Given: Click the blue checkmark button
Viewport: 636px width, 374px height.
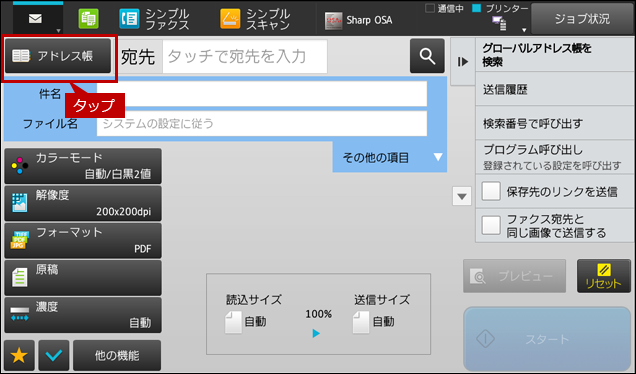Looking at the screenshot, I should 54,355.
